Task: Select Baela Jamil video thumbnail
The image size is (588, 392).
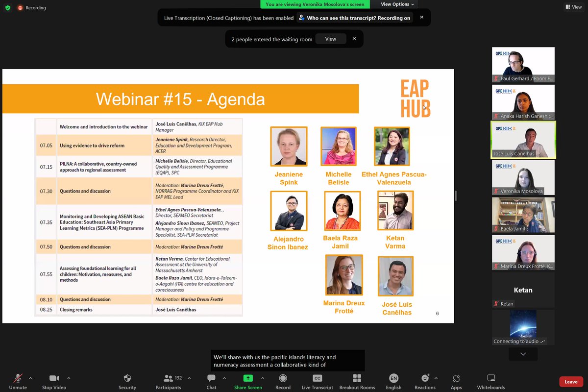Action: pos(523,215)
